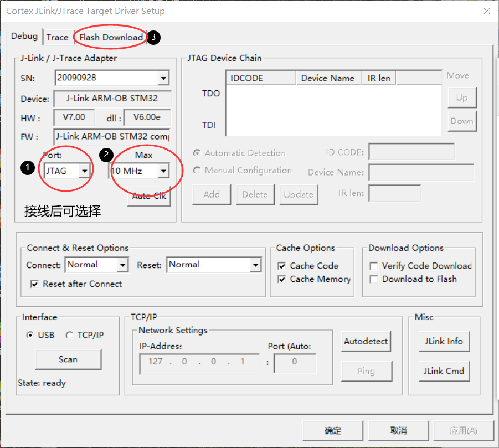499x448 pixels.
Task: Open the Connect mode dropdown
Action: point(122,265)
